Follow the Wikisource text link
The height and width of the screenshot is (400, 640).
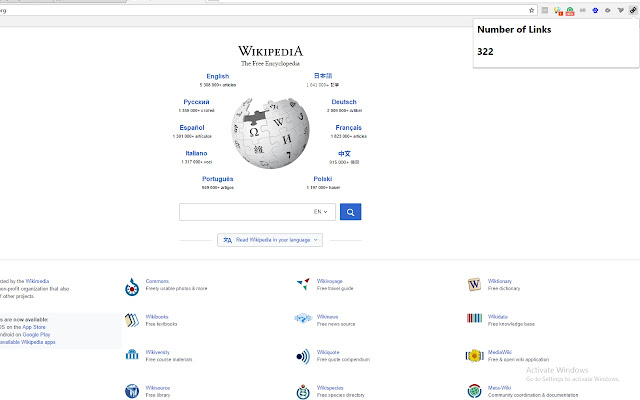(x=158, y=388)
